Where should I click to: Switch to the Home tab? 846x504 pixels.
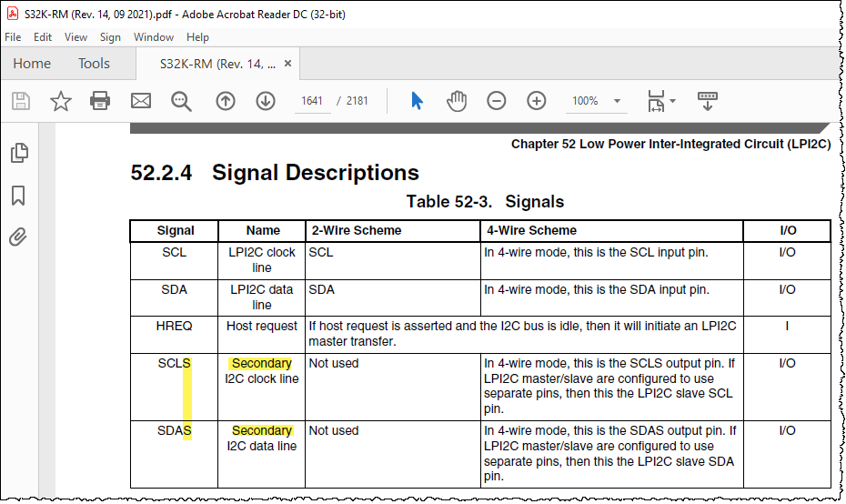[x=32, y=64]
